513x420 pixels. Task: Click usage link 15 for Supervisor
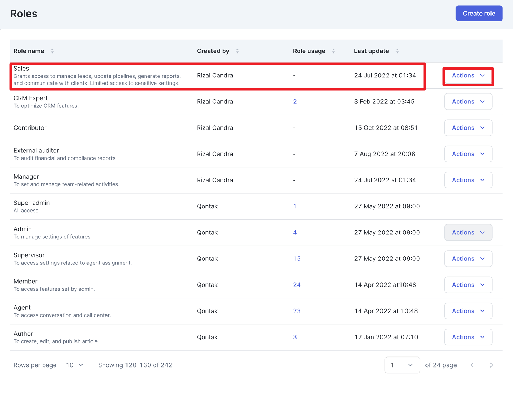point(297,259)
